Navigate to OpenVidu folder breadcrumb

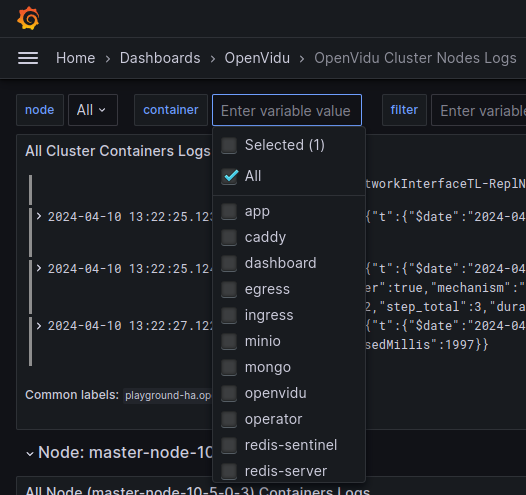257,58
